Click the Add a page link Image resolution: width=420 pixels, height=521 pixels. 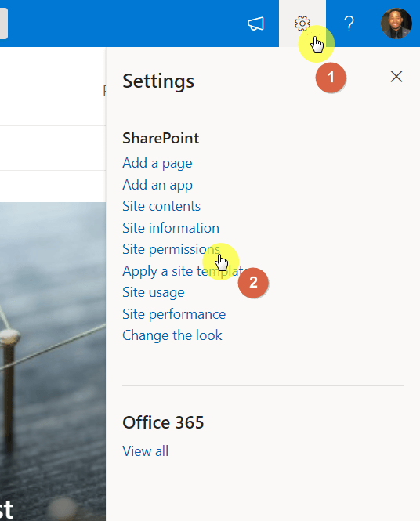coord(157,163)
